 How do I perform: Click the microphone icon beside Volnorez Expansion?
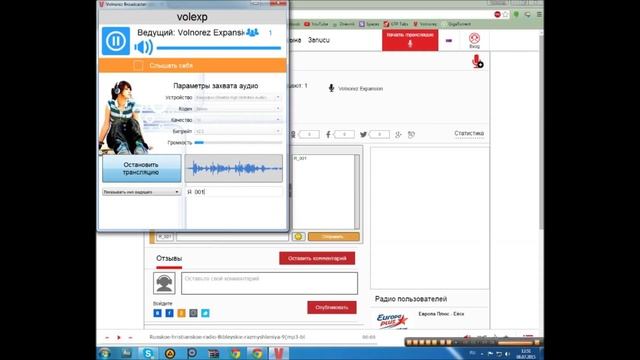click(331, 88)
